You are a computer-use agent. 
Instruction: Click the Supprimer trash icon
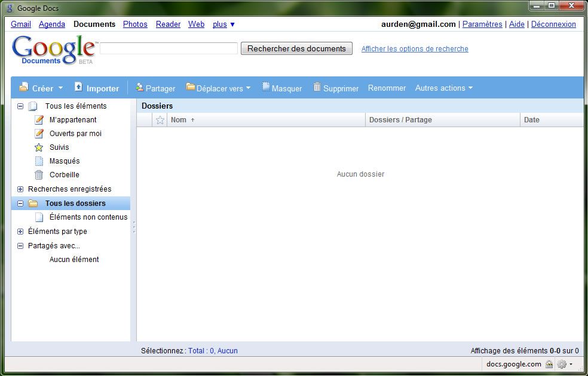pos(317,87)
